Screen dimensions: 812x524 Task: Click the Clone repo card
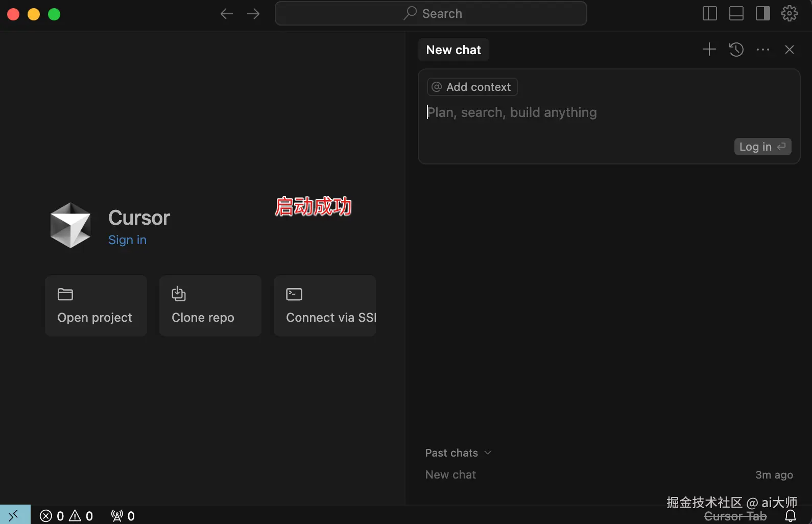[x=210, y=305]
